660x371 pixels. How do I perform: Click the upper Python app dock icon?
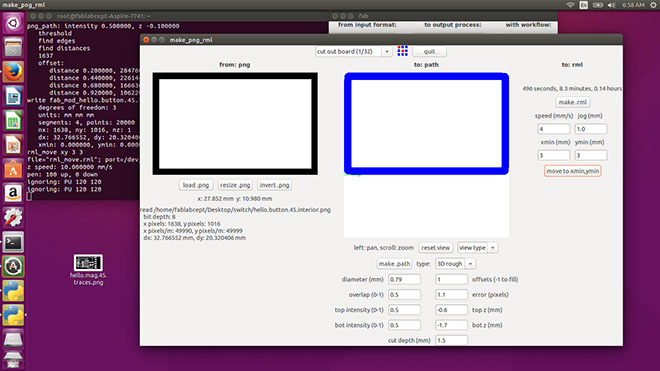[x=13, y=291]
